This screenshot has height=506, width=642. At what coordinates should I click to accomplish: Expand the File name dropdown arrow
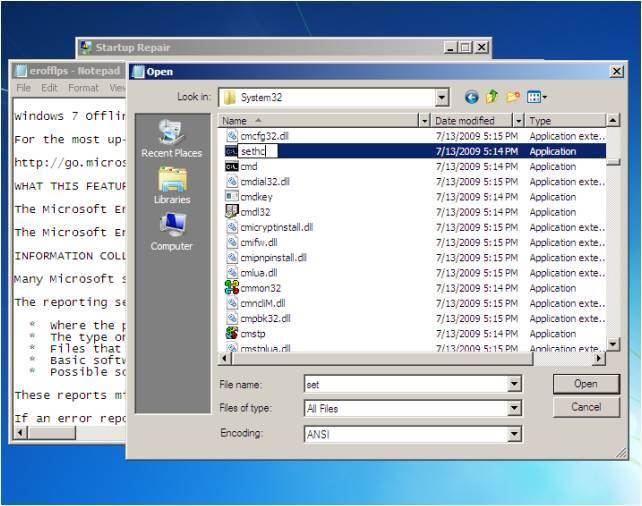tap(514, 384)
